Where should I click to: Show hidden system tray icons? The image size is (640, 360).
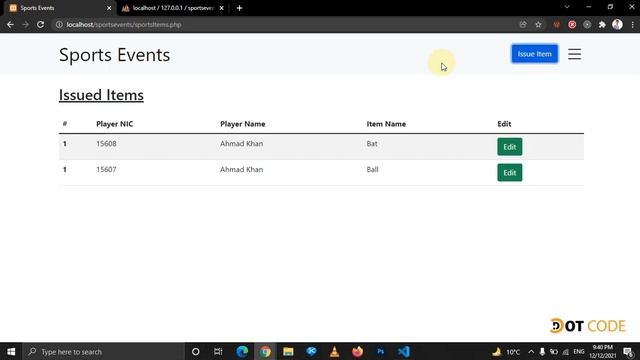(x=531, y=352)
